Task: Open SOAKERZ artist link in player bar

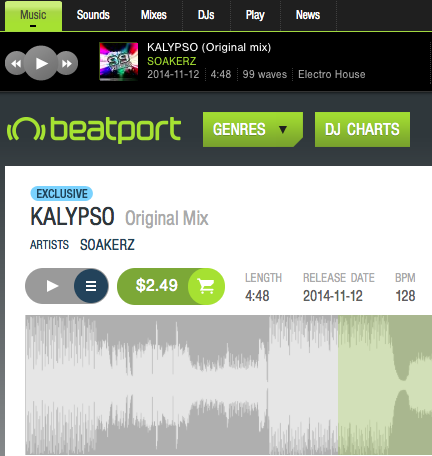Action: click(172, 61)
